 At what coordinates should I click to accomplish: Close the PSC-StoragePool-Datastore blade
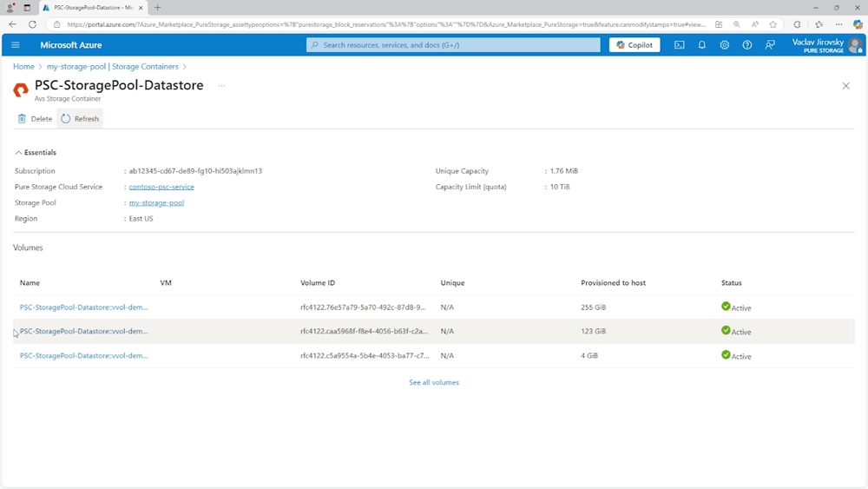pyautogui.click(x=845, y=86)
